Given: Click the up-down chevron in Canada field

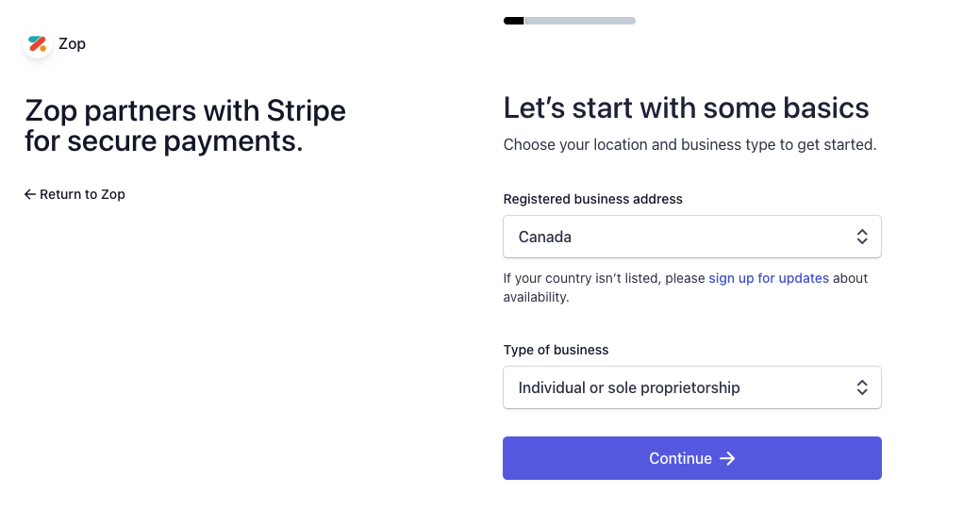Looking at the screenshot, I should pos(862,237).
